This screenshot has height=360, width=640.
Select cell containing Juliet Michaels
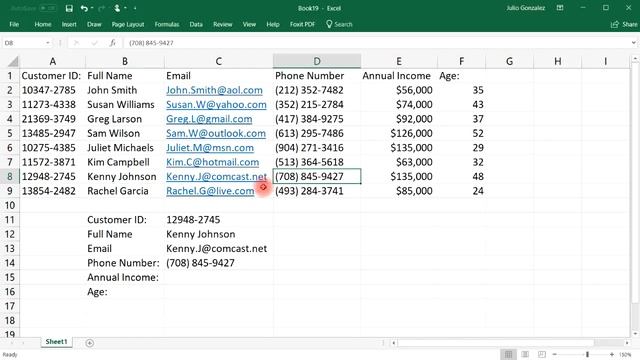coord(125,148)
